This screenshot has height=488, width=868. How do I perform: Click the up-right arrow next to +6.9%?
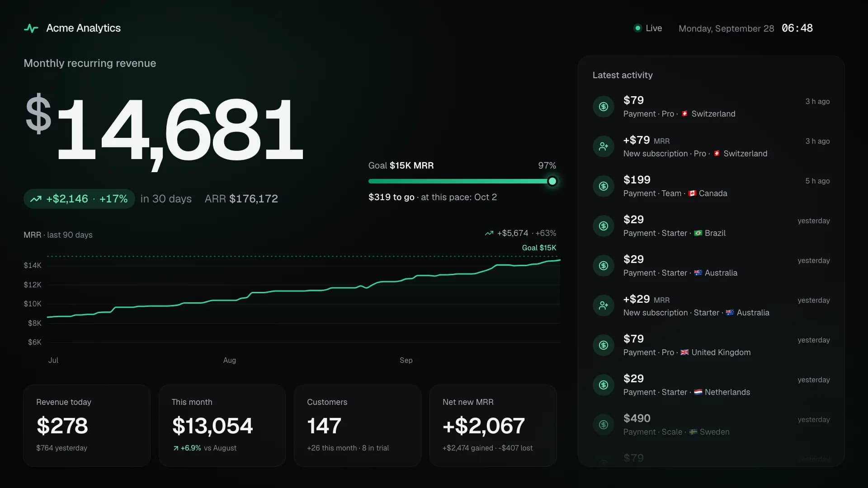(175, 448)
